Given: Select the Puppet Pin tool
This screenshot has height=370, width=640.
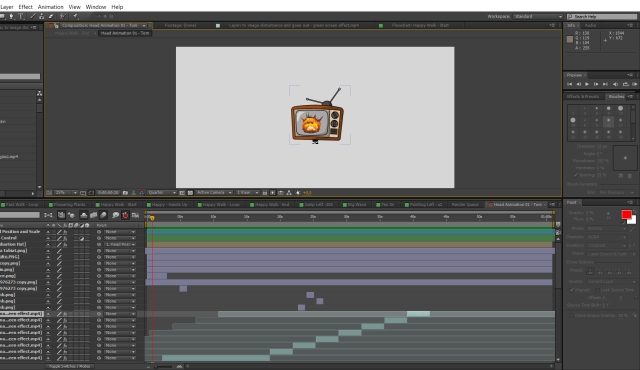Looking at the screenshot, I should click(76, 16).
